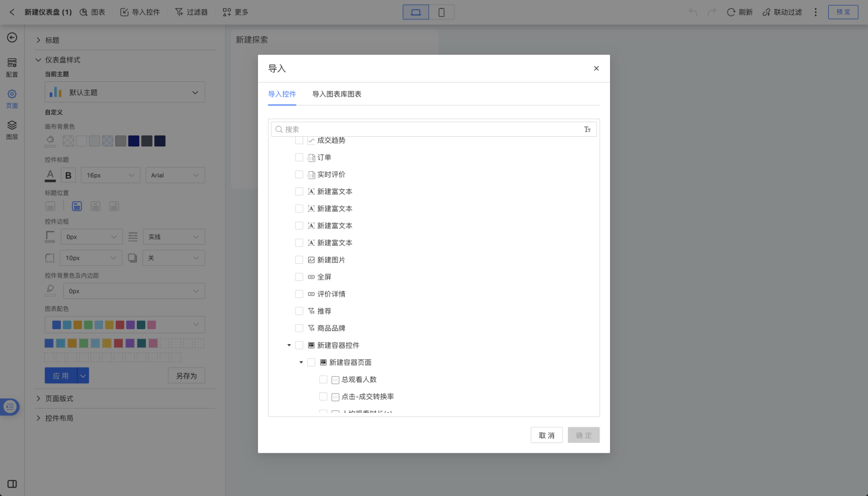Open the 配置 sidebar panel

click(x=12, y=67)
